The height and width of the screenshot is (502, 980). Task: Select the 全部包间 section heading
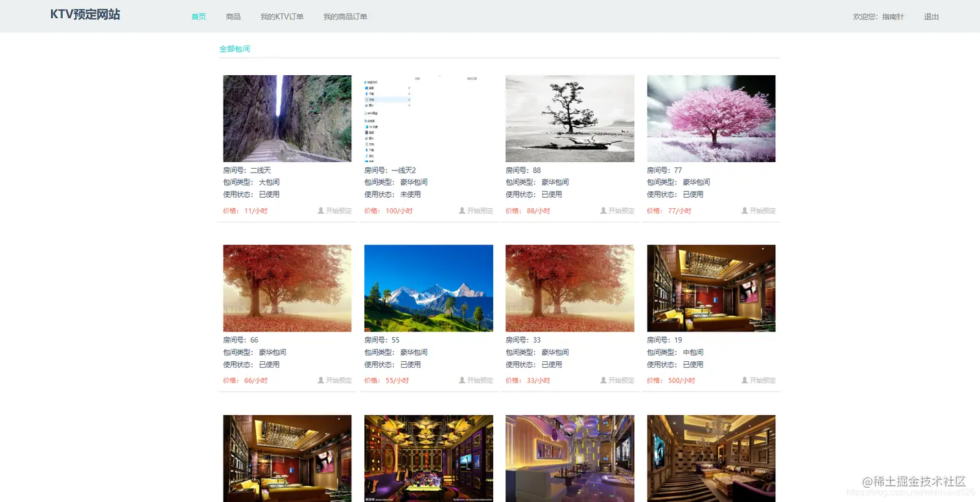[x=235, y=49]
